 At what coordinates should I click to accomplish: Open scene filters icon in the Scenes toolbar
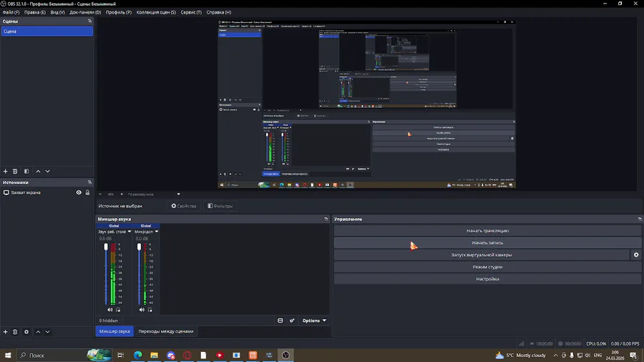click(x=26, y=171)
